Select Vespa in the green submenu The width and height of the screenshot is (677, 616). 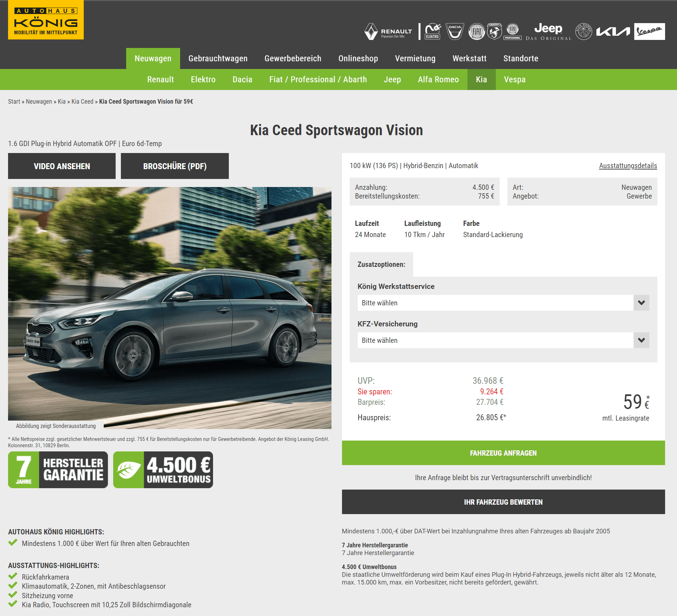click(515, 79)
